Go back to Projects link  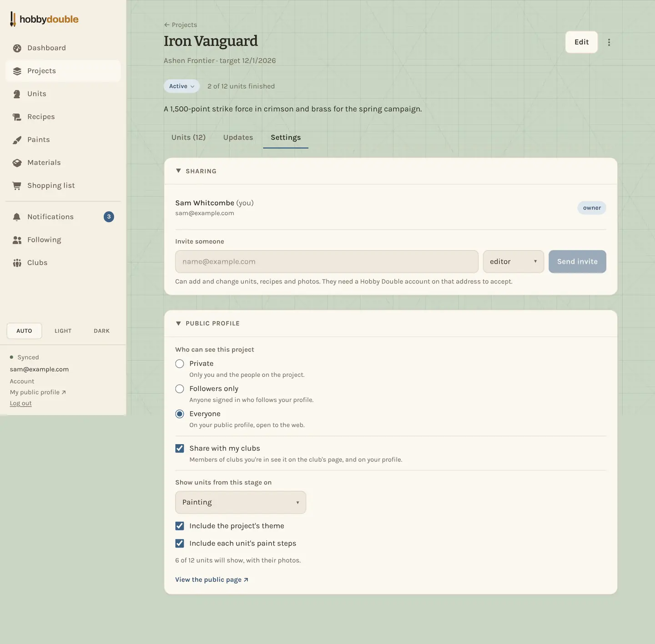tap(181, 25)
